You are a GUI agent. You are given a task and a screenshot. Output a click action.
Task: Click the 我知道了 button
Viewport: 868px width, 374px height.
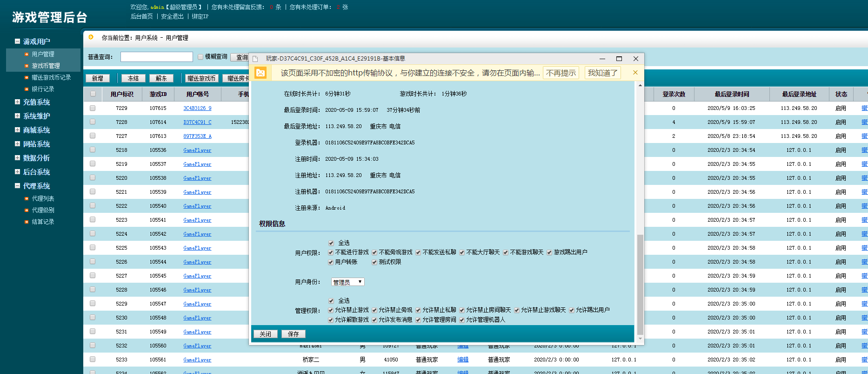click(x=602, y=73)
